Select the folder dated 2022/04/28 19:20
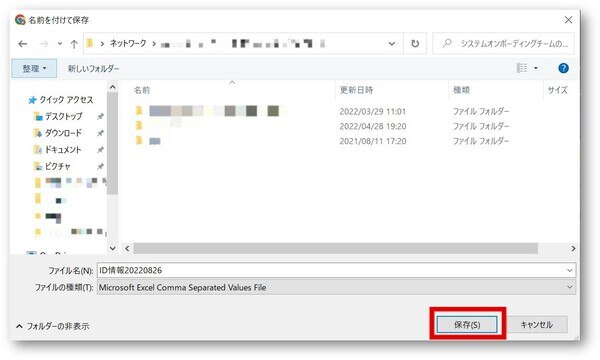The width and height of the screenshot is (600, 360). pos(321,126)
